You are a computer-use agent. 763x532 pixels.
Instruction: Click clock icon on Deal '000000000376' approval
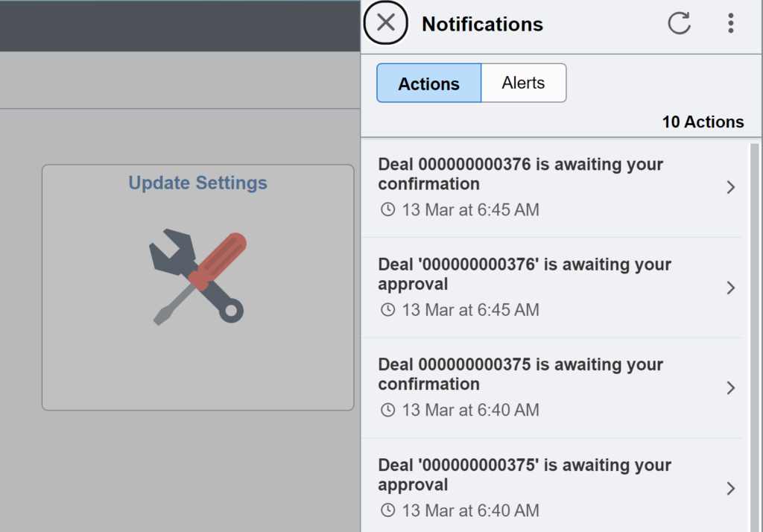[x=387, y=310]
